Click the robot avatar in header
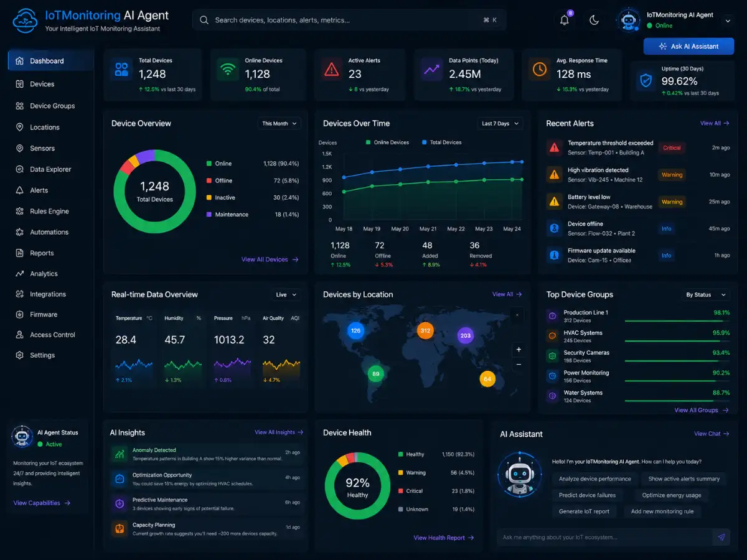The image size is (747, 560). coord(628,20)
